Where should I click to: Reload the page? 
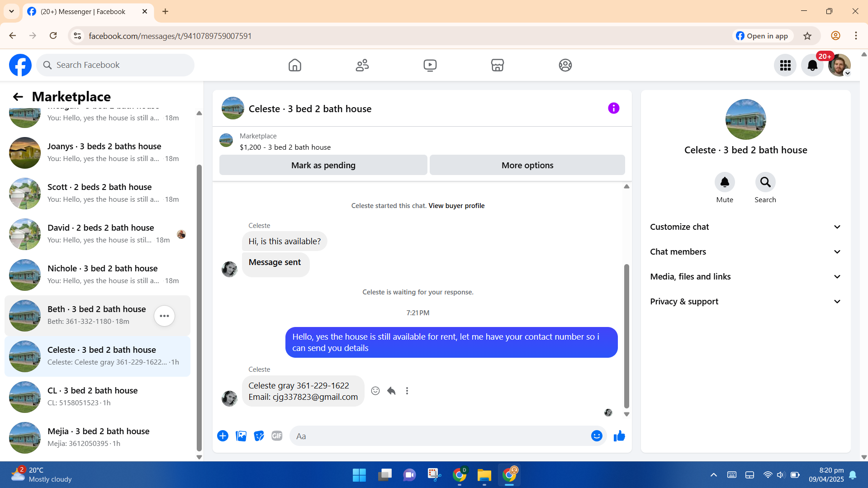pyautogui.click(x=53, y=36)
